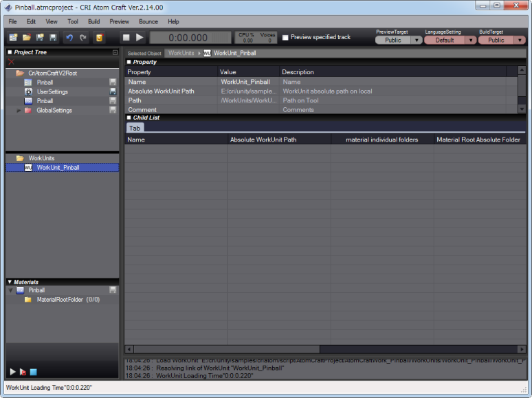The width and height of the screenshot is (532, 398).
Task: Collapse the Project Tree panel with minus box
Action: pos(115,52)
